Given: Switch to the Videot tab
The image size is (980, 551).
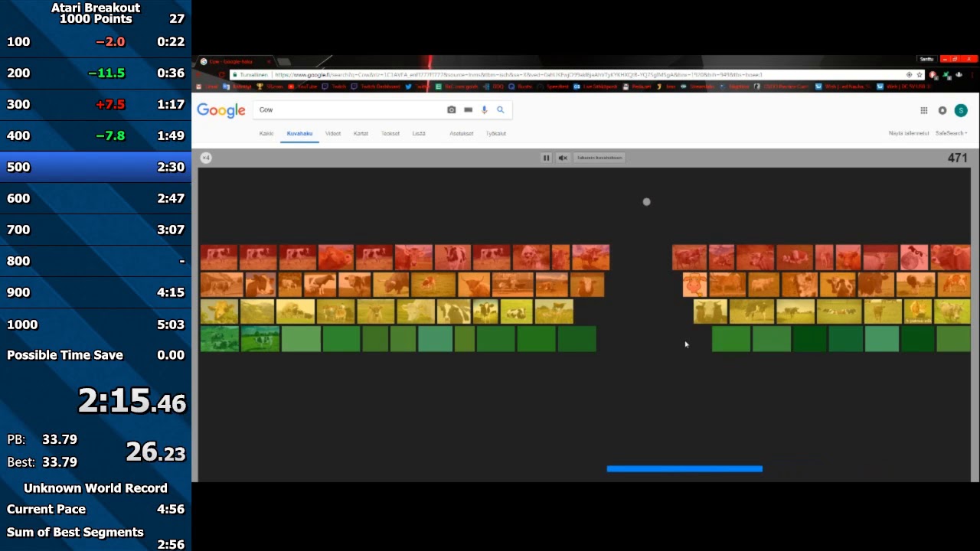Looking at the screenshot, I should 333,133.
